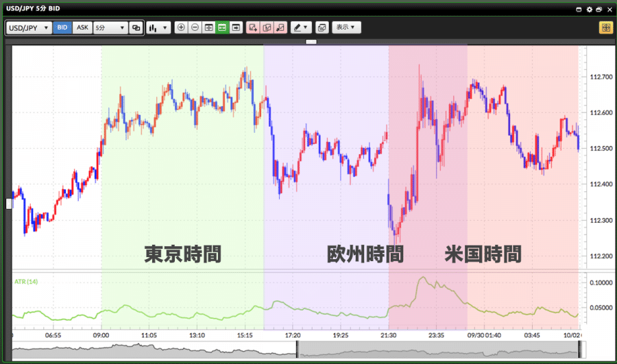Click the jump-to-latest arrow icon
617x364 pixels.
click(236, 27)
